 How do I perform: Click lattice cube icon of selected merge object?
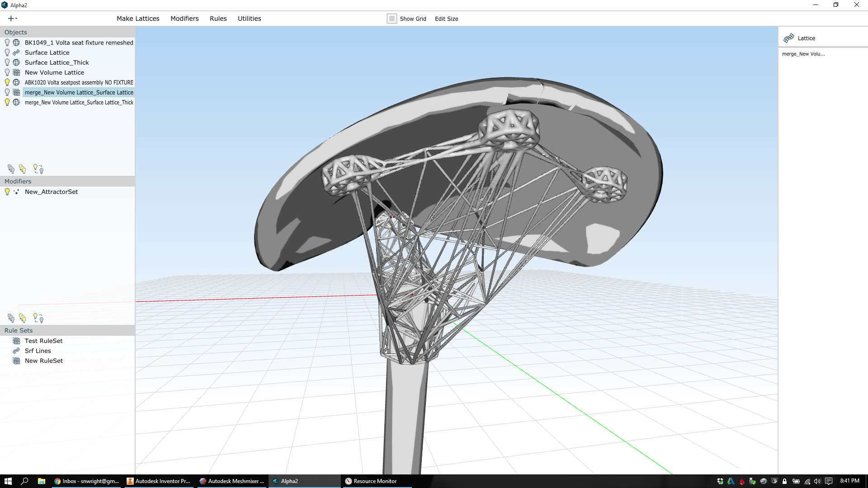[x=16, y=92]
